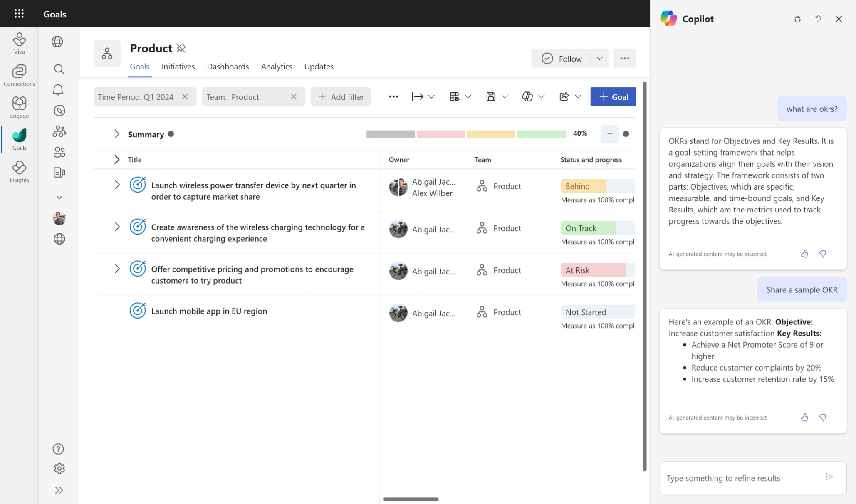Click the Copilot thumbs up icon
The image size is (856, 504).
coord(804,254)
